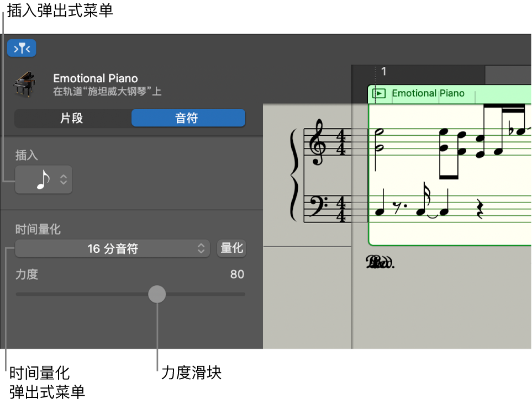Click the blue Catch playhead button
The width and height of the screenshot is (532, 404).
click(22, 49)
